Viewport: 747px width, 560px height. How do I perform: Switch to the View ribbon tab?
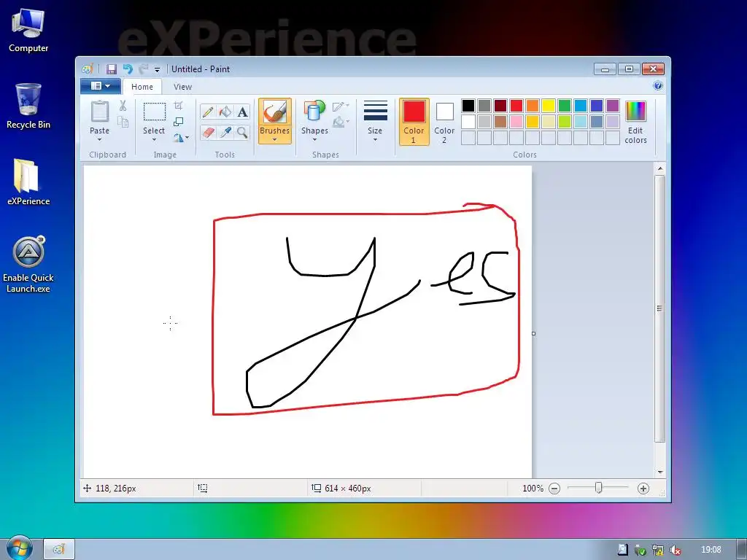(182, 87)
